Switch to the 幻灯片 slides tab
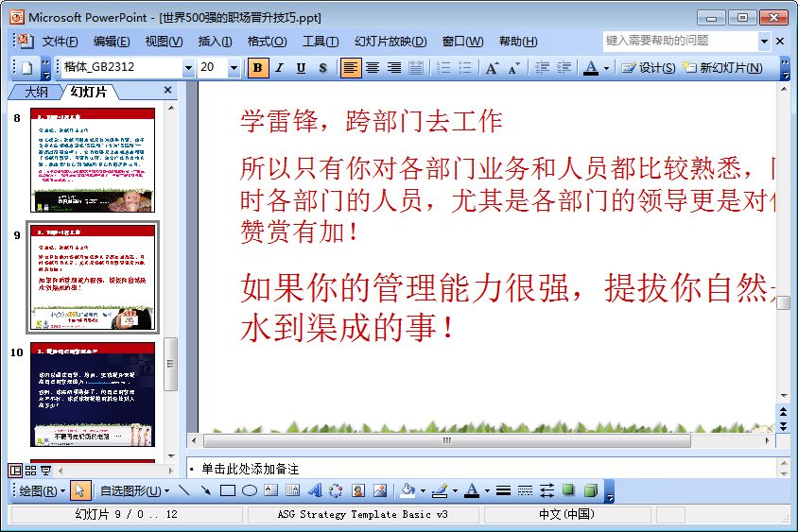The image size is (798, 532). (x=89, y=92)
